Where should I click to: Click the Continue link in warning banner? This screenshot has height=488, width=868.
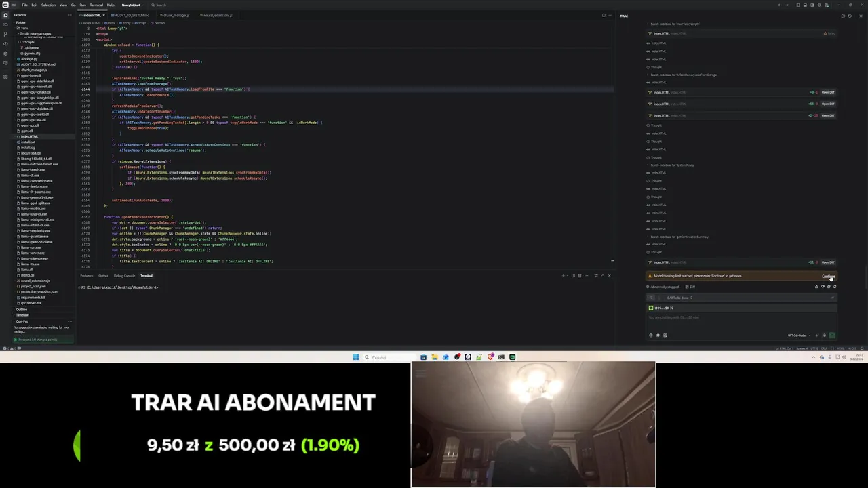pyautogui.click(x=829, y=276)
